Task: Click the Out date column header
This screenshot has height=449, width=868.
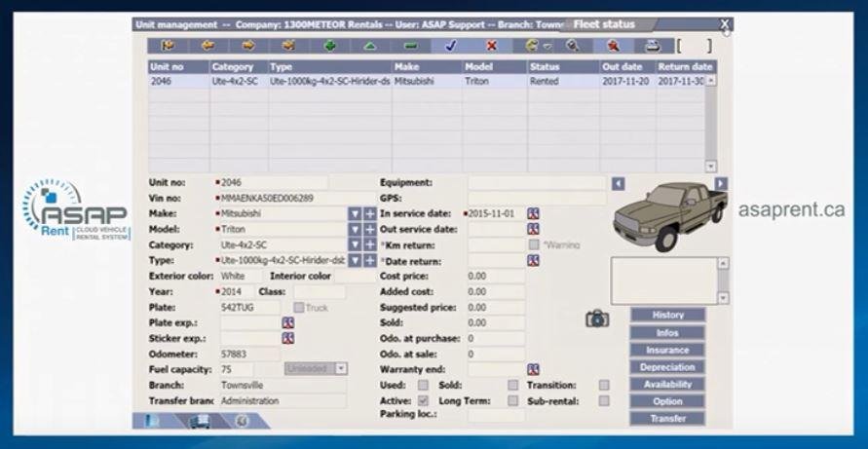Action: click(627, 67)
